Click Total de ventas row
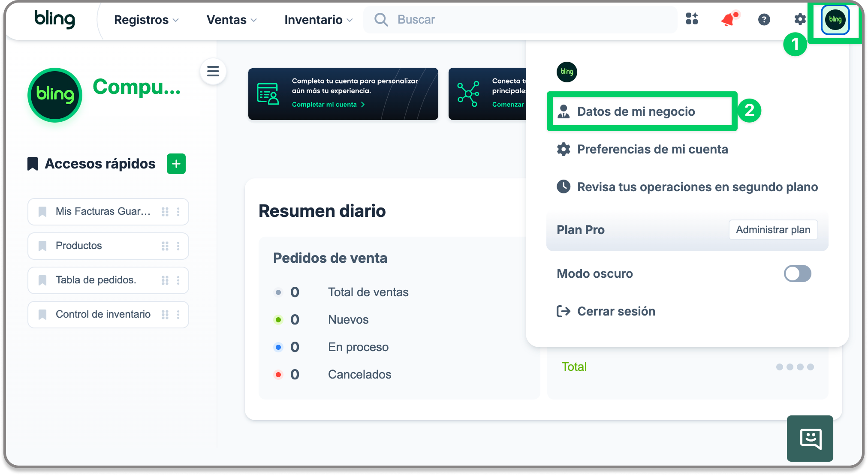Image resolution: width=868 pixels, height=475 pixels. (x=341, y=292)
